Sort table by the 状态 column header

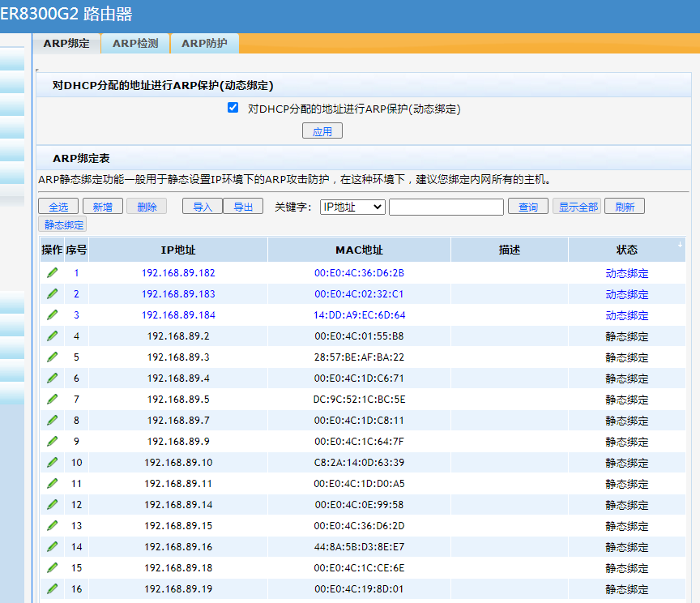click(x=626, y=250)
